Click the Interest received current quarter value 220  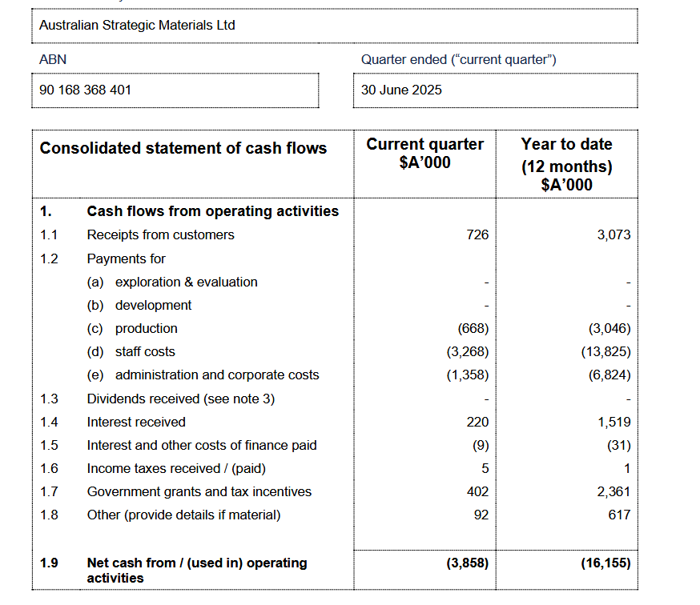coord(477,422)
